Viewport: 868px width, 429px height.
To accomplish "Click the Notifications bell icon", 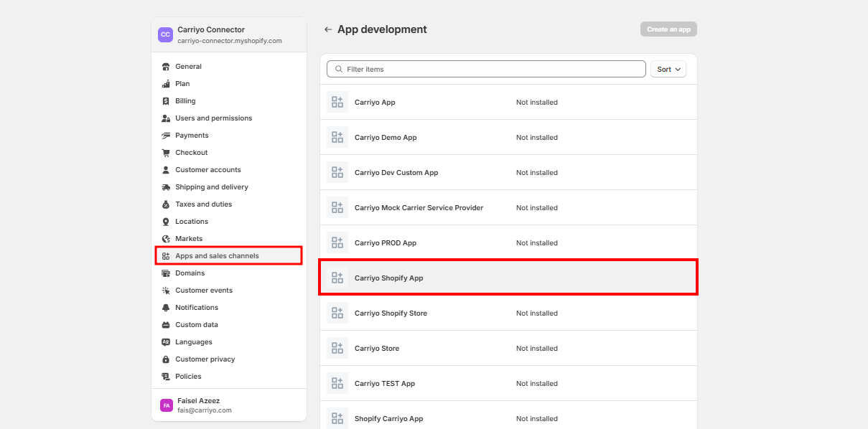I will point(166,308).
